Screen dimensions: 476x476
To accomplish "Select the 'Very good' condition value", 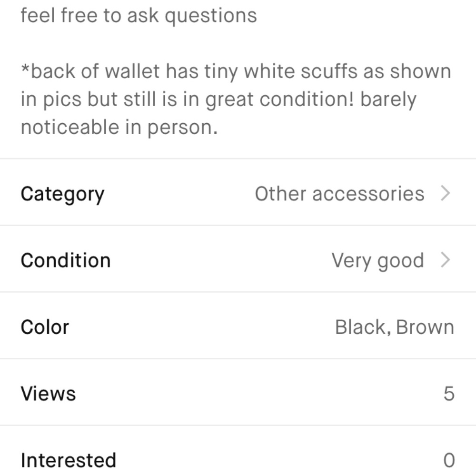I will (x=377, y=260).
